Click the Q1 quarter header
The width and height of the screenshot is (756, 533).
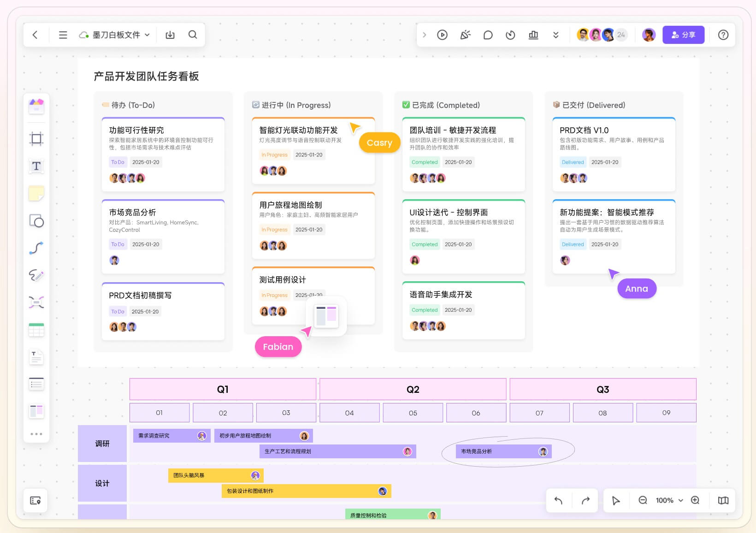pyautogui.click(x=223, y=389)
